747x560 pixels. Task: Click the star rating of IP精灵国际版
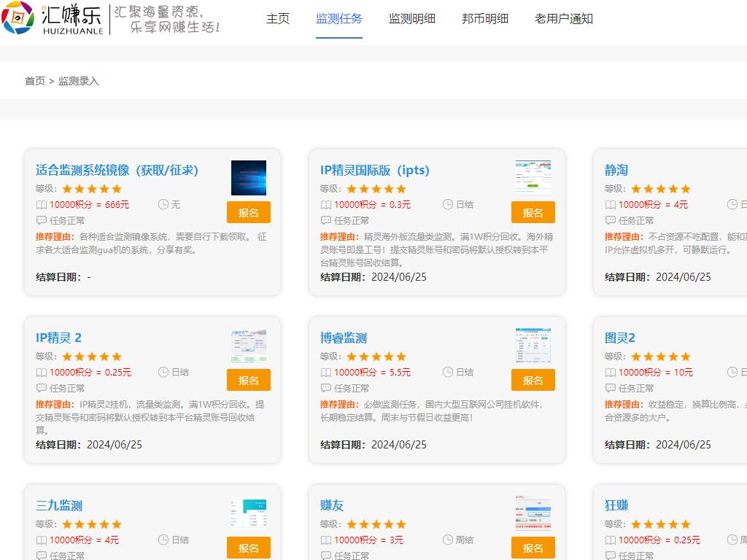point(376,189)
